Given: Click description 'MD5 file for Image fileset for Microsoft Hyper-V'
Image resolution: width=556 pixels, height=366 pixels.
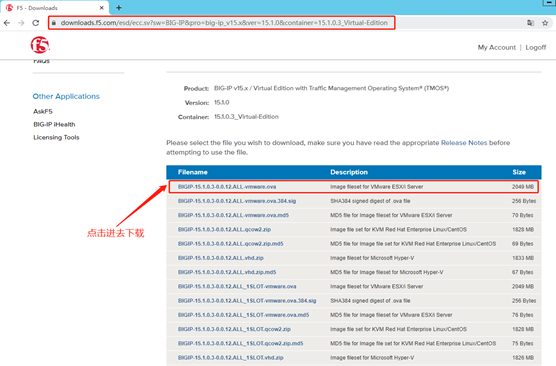Looking at the screenshot, I should click(387, 272).
